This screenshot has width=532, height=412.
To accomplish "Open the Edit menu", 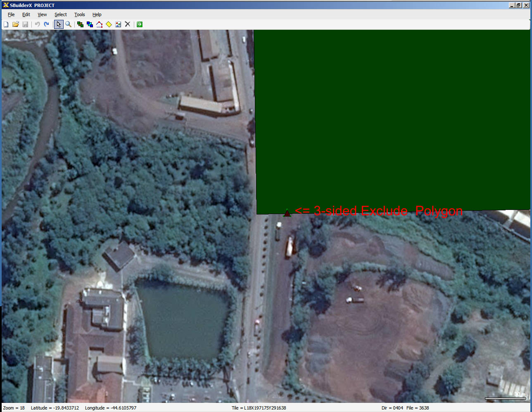I will point(26,14).
